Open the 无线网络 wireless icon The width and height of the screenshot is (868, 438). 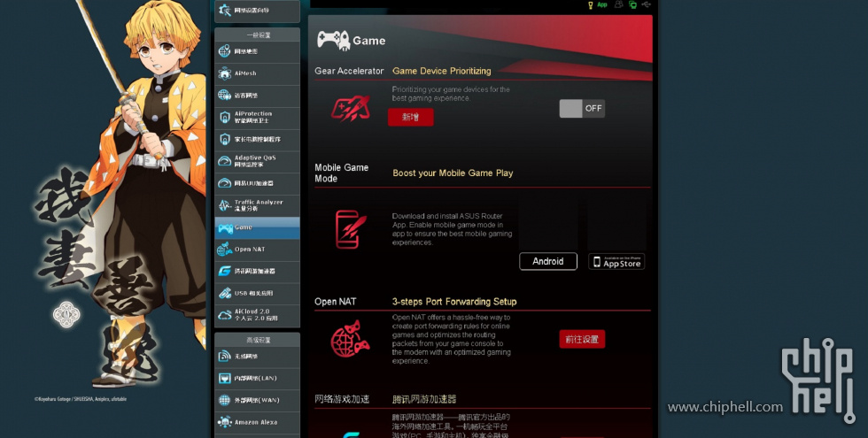pyautogui.click(x=224, y=356)
